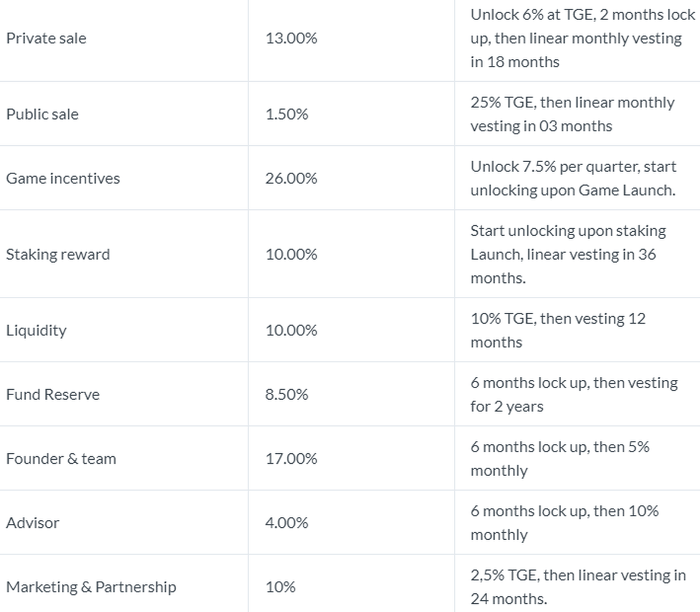
Task: Click the Liquidity row label
Action: 36,330
